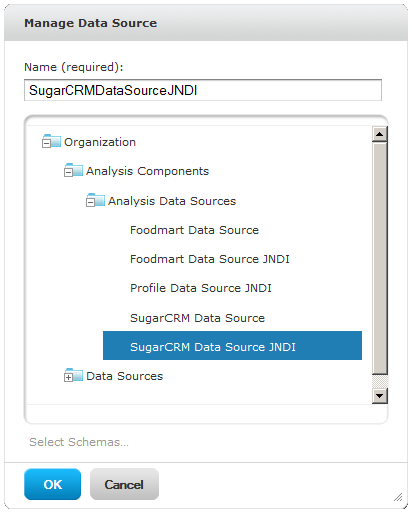Click the scrollbar down arrow
Image resolution: width=412 pixels, height=513 pixels.
pos(379,396)
